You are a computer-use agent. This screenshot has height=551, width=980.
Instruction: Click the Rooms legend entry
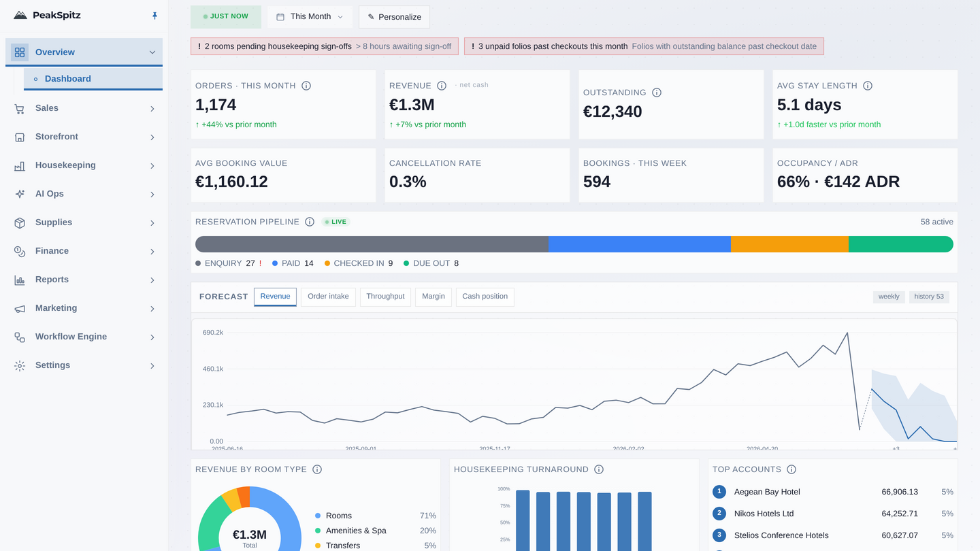[375, 516]
